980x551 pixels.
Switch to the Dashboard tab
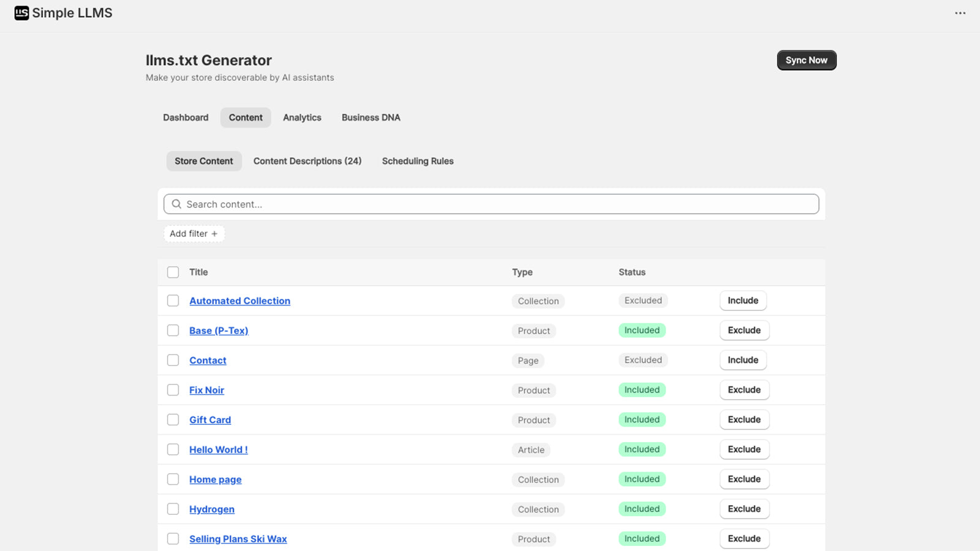(186, 118)
